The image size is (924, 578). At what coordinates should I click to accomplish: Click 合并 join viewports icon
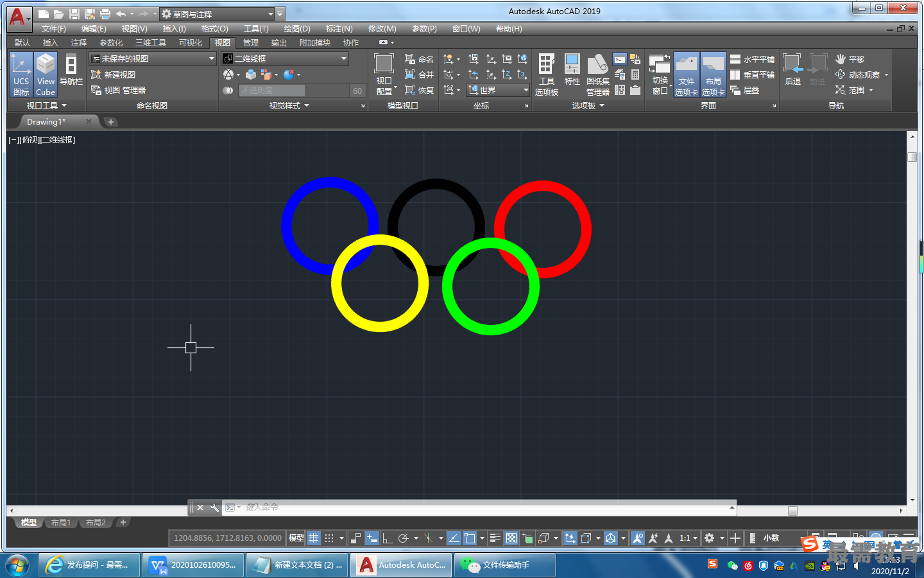point(410,74)
